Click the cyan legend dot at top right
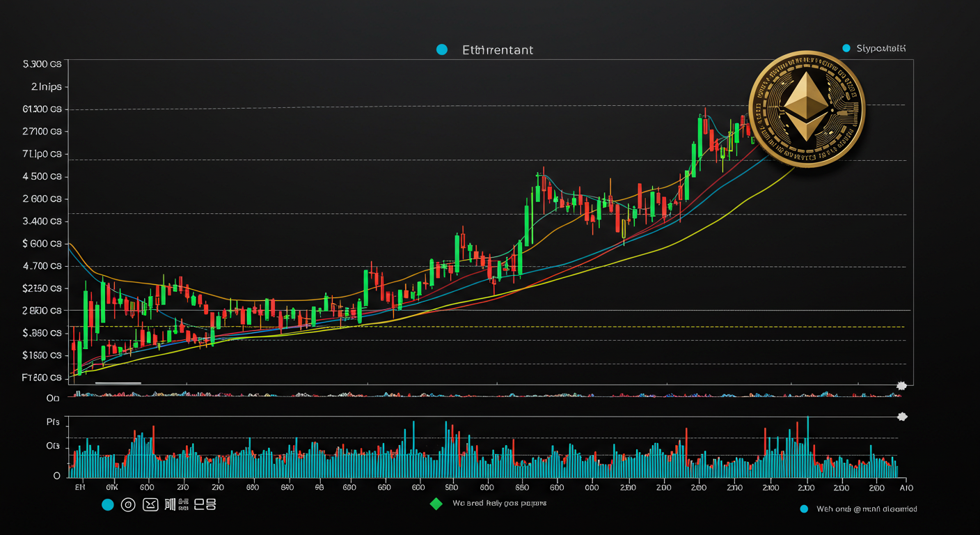This screenshot has width=980, height=535. pos(846,48)
